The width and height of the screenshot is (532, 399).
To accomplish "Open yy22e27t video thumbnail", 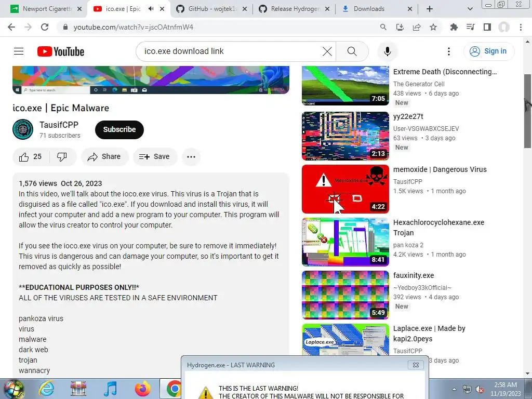I will click(345, 136).
